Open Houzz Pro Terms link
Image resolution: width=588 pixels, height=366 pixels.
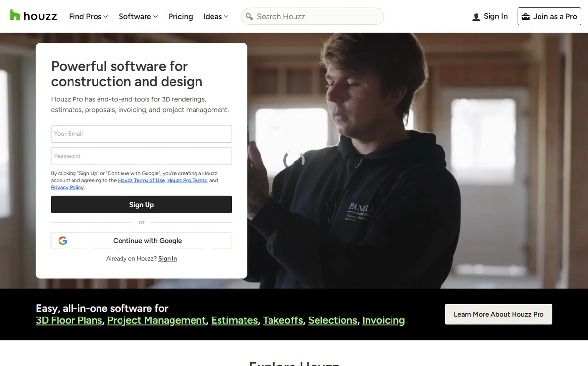[187, 180]
